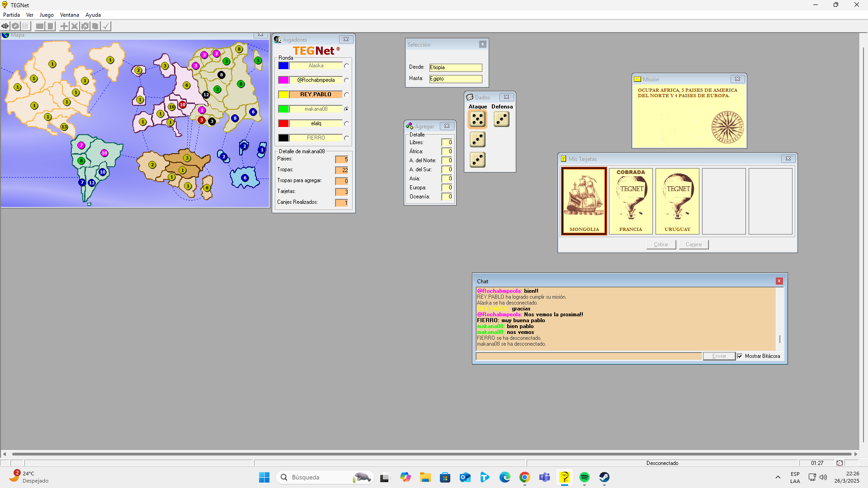Click the Canjear button
This screenshot has width=868, height=488.
coord(693,244)
